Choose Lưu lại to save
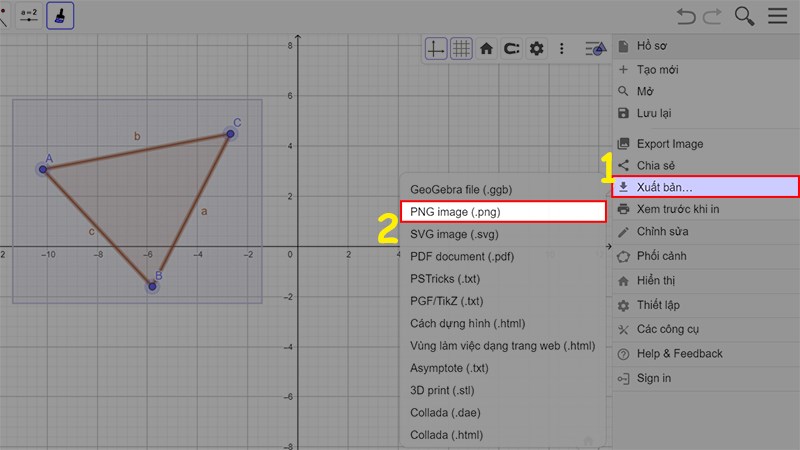This screenshot has height=450, width=800. pyautogui.click(x=706, y=113)
